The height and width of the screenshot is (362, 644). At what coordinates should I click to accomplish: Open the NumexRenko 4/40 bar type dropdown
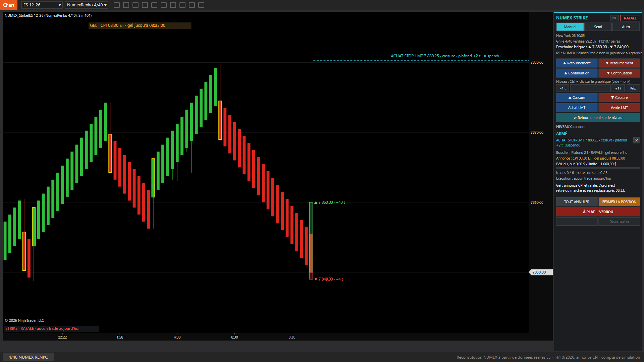[x=87, y=5]
